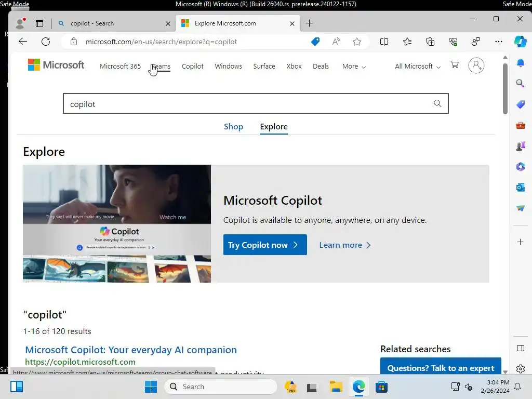Click the page vertical scrollbar thumb

[x=505, y=88]
